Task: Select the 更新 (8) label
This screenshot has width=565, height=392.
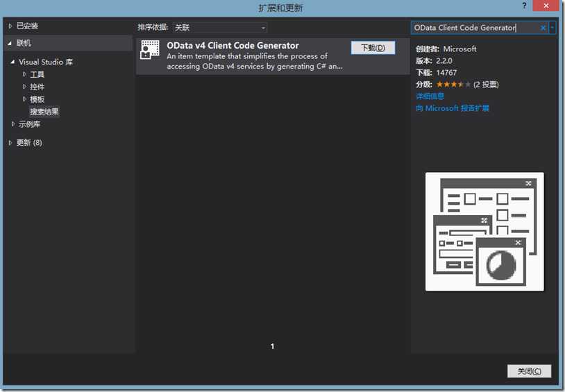Action: [x=29, y=143]
